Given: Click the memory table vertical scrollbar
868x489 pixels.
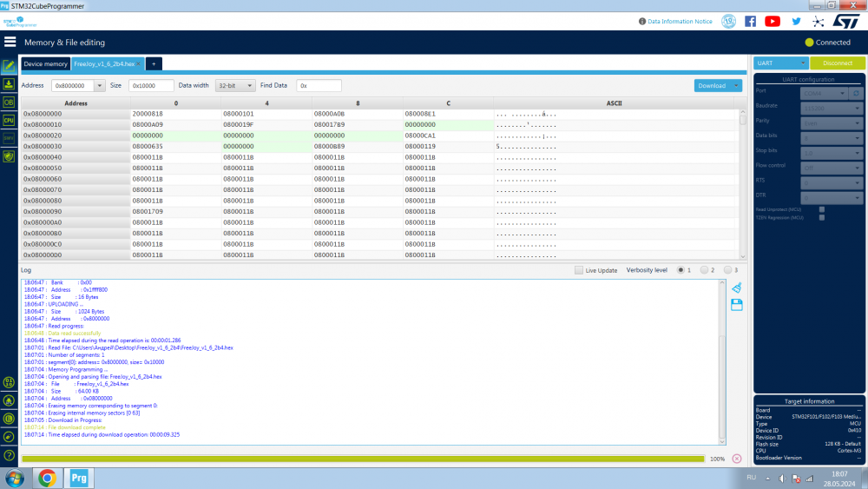Looking at the screenshot, I should coord(743,184).
